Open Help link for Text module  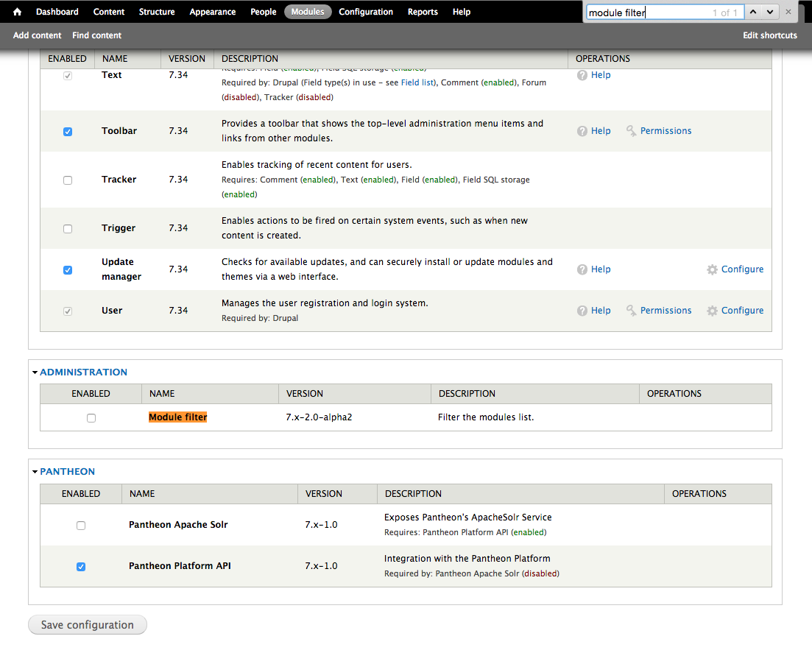601,75
